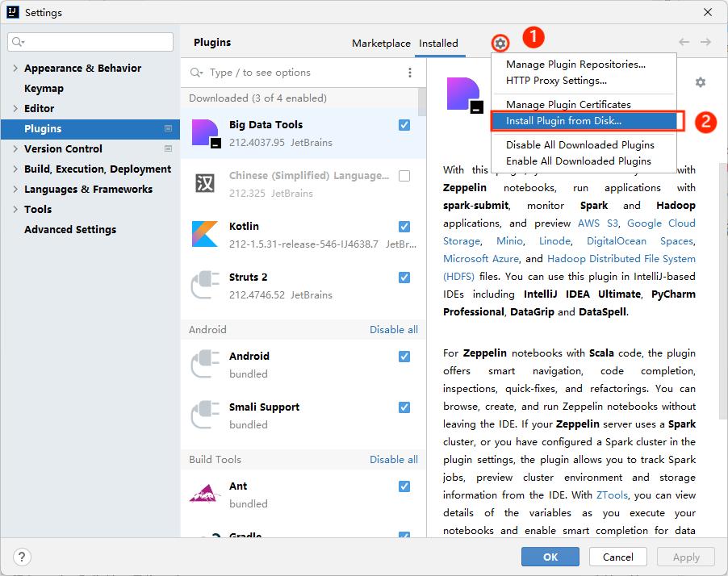The width and height of the screenshot is (728, 576).
Task: Open the ZTools link in description
Action: click(x=612, y=495)
